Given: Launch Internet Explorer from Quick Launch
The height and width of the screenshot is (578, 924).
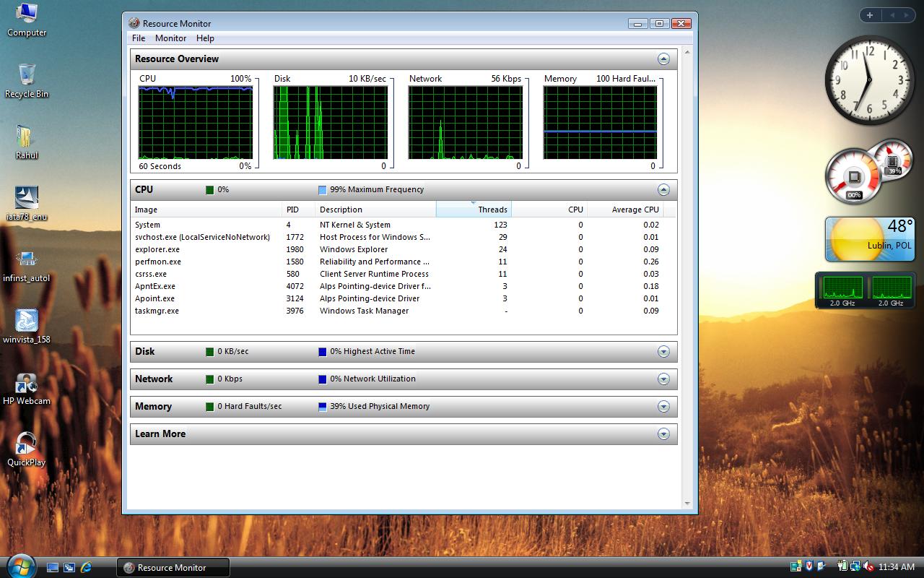Looking at the screenshot, I should (x=86, y=568).
